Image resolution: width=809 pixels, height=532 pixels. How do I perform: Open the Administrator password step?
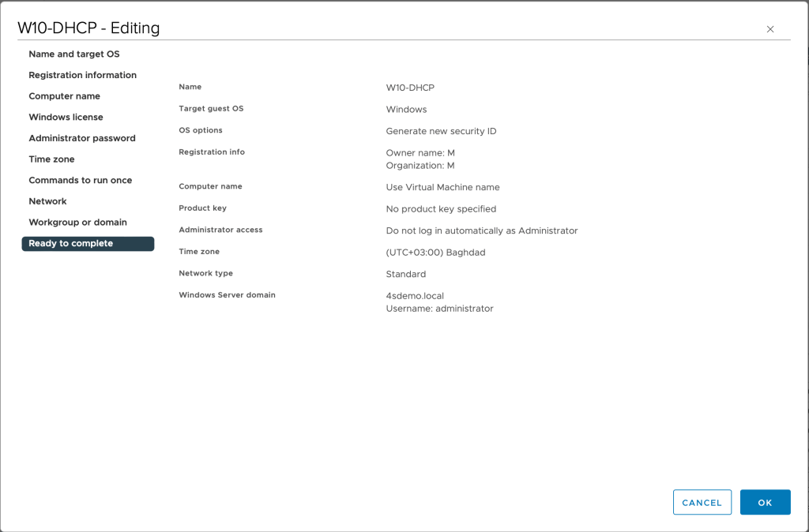(82, 138)
